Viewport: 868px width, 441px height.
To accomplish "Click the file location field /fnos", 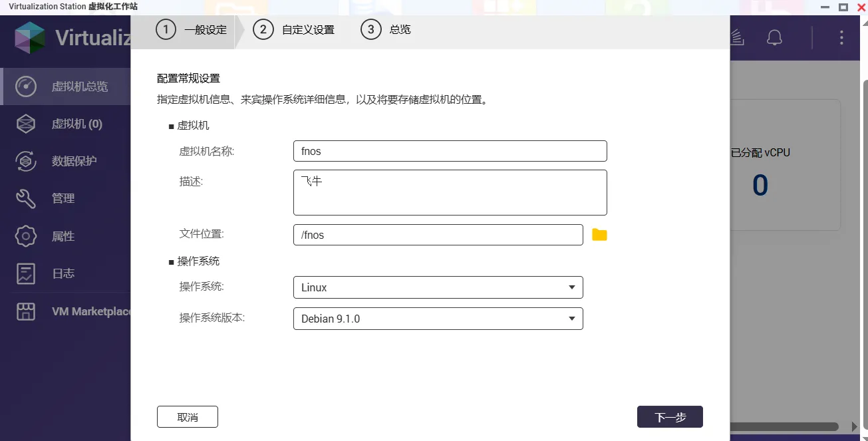I will coord(438,235).
